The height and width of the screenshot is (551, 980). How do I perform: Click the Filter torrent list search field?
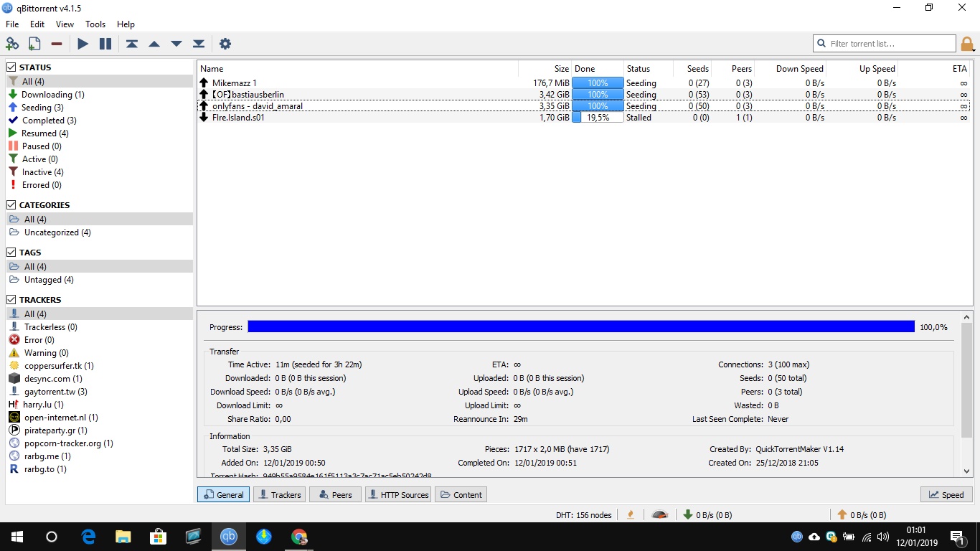[x=890, y=44]
